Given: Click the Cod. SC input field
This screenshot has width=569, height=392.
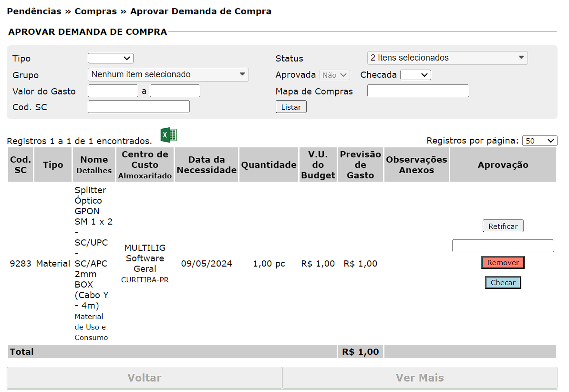Looking at the screenshot, I should tap(138, 107).
